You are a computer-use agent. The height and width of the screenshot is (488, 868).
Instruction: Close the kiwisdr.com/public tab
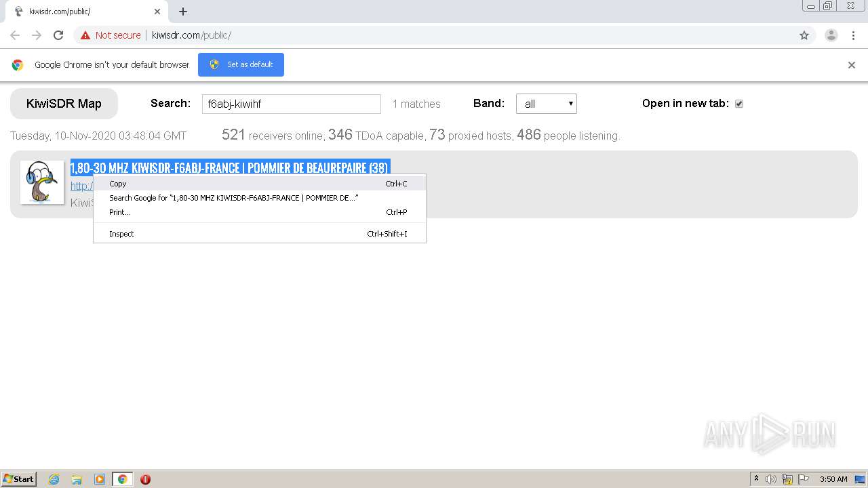[x=157, y=12]
